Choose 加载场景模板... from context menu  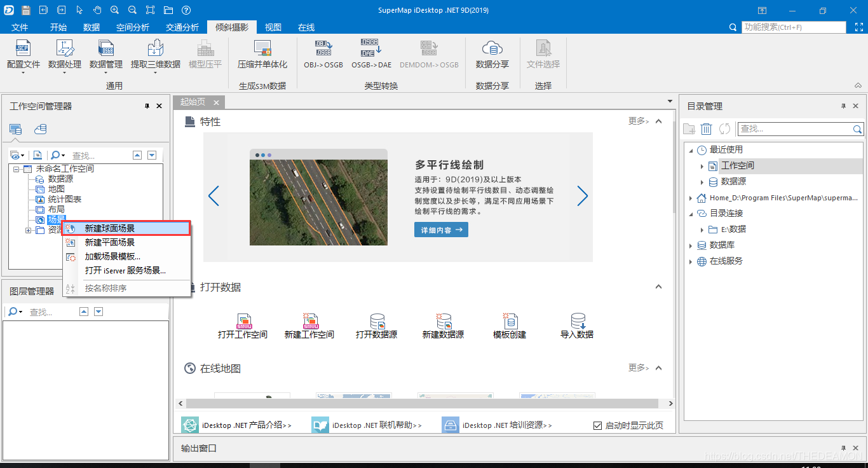pyautogui.click(x=126, y=256)
